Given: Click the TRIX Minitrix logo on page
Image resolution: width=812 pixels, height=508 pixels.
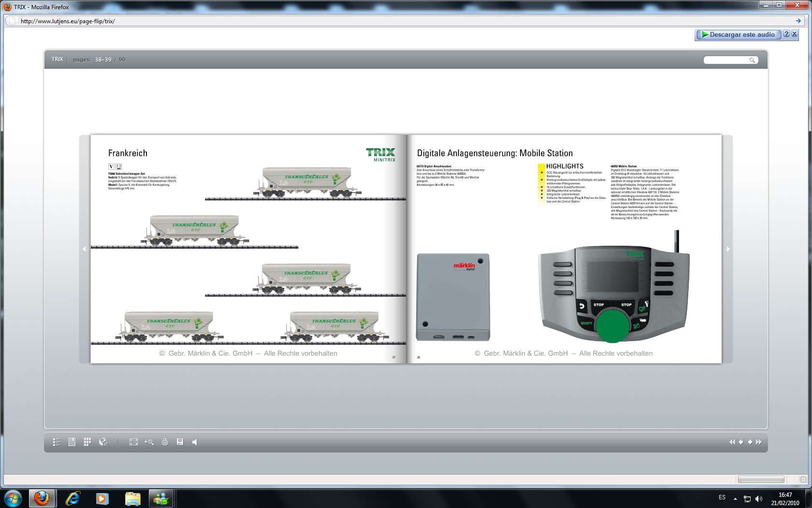Looking at the screenshot, I should [x=381, y=155].
